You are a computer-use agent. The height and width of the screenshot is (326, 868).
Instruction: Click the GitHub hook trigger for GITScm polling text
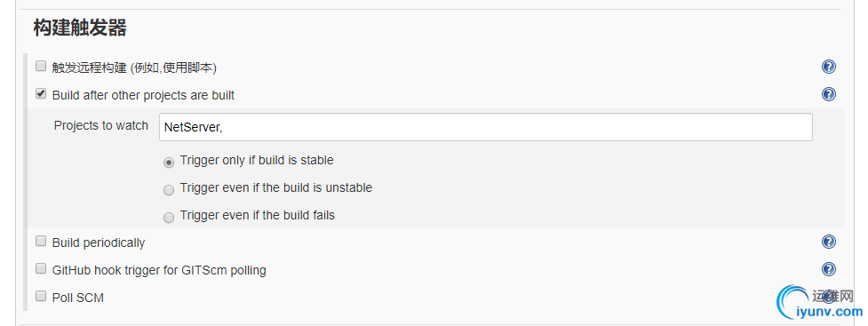click(159, 271)
